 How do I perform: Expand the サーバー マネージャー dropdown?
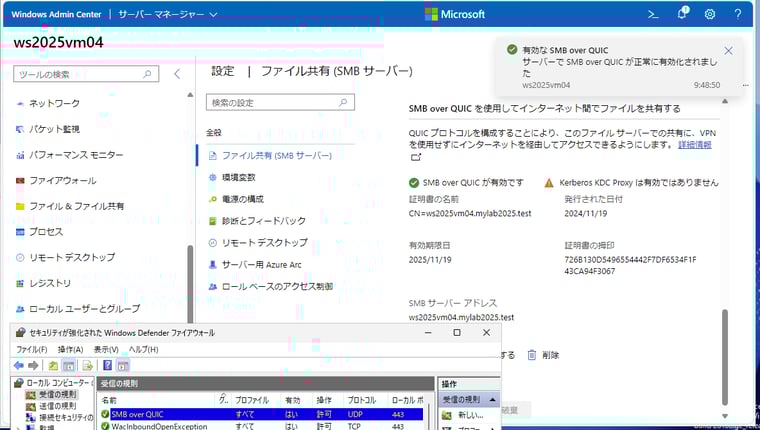click(x=168, y=15)
